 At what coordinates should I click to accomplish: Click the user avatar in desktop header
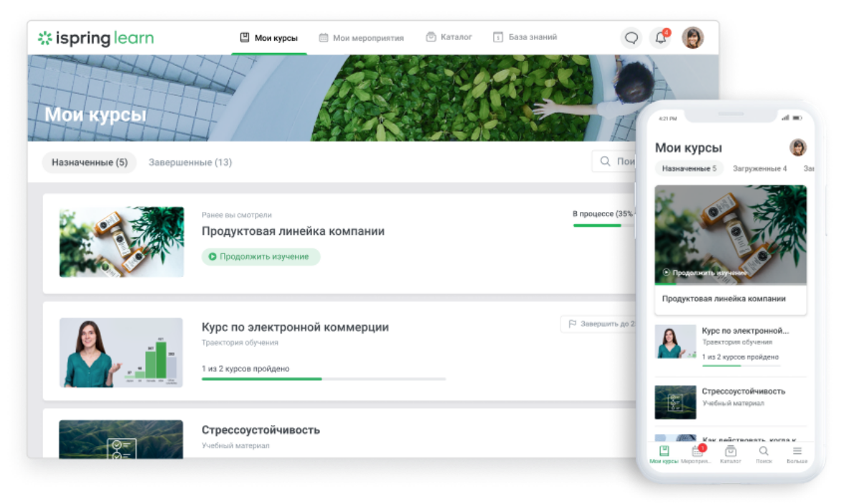point(692,38)
